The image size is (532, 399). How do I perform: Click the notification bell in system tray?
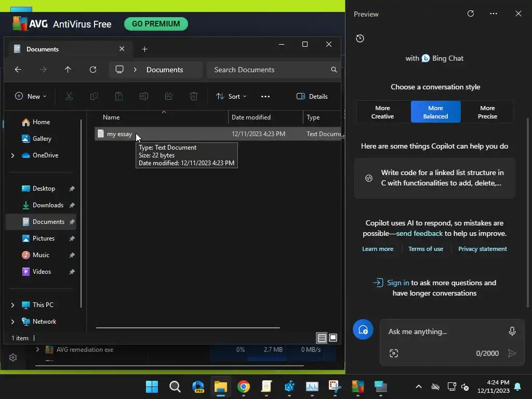coord(518,387)
